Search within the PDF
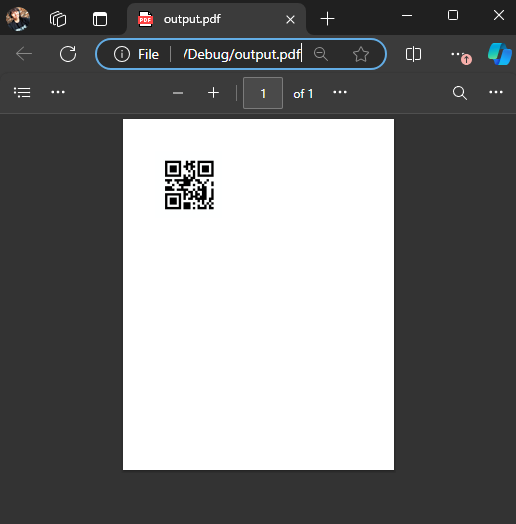 [460, 93]
